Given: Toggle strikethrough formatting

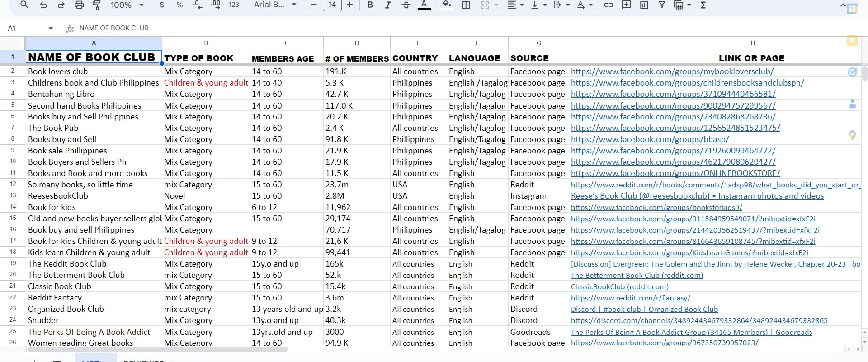Looking at the screenshot, I should click(x=406, y=5).
